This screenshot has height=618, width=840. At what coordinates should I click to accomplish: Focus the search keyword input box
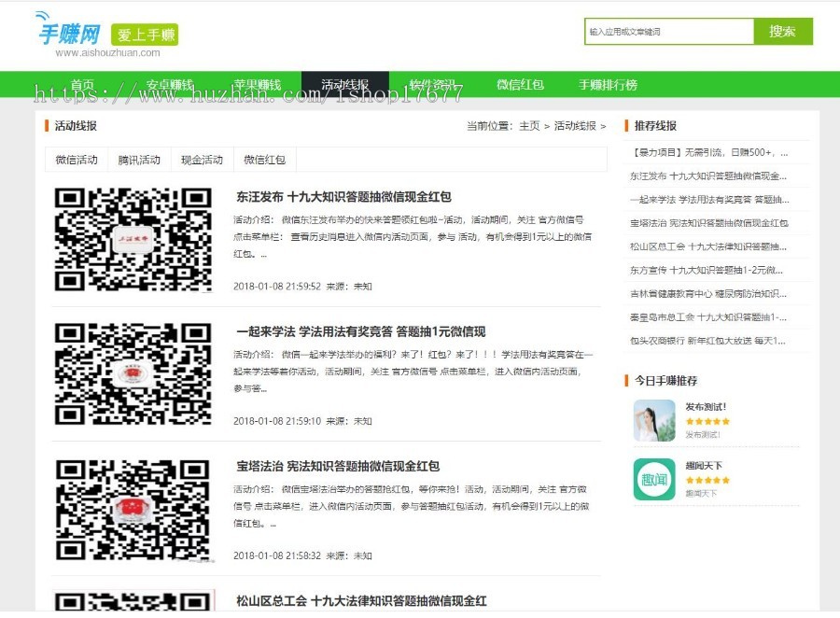pos(668,32)
